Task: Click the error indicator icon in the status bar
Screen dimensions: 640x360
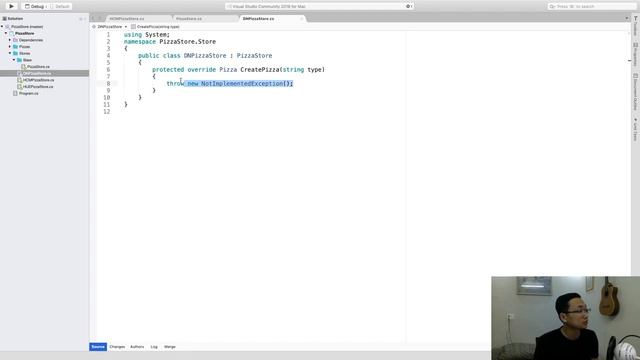Action: 409,7
